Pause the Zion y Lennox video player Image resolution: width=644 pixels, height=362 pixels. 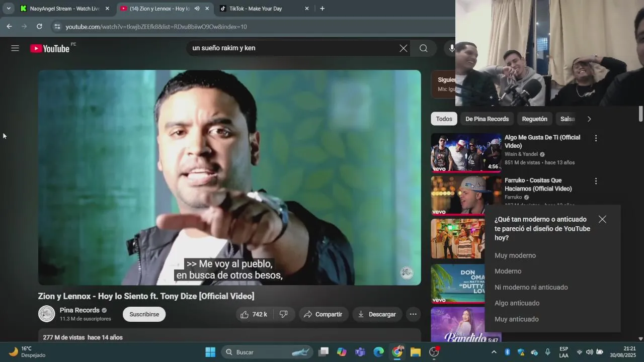pyautogui.click(x=229, y=177)
